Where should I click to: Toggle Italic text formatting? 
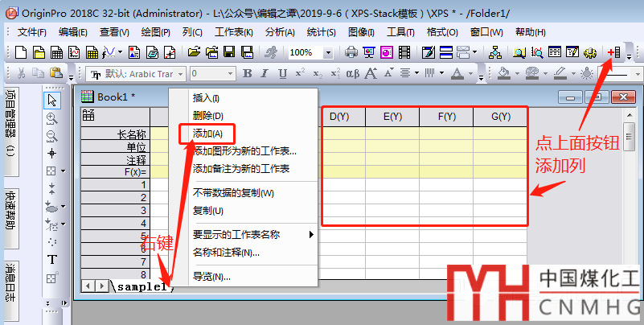265,73
